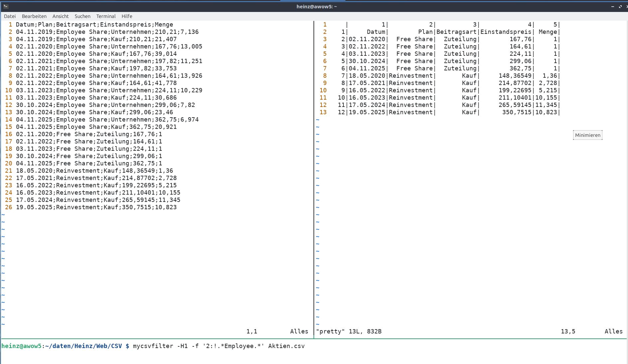Screen dimensions: 628x364
Task: Maximize the terminal window
Action: point(620,7)
